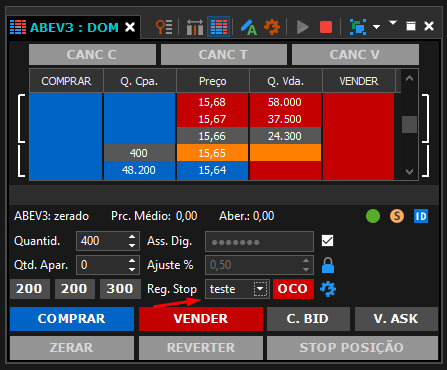447x370 pixels.
Task: Open the blue gear next to OCO
Action: point(328,289)
